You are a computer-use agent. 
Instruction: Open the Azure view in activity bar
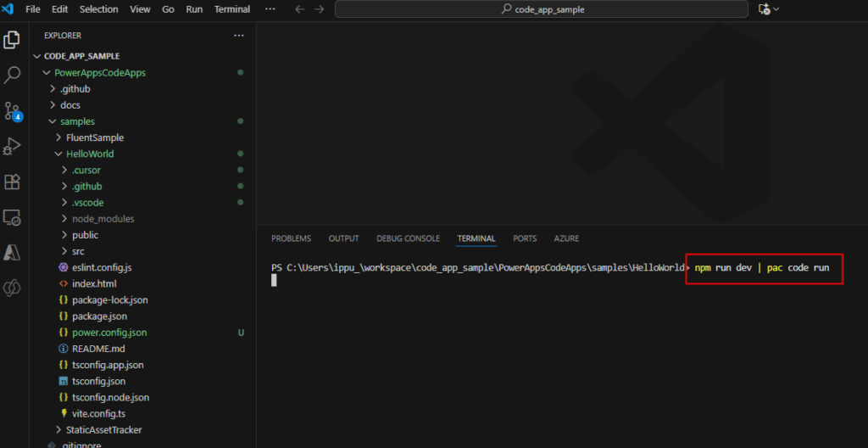pos(12,253)
